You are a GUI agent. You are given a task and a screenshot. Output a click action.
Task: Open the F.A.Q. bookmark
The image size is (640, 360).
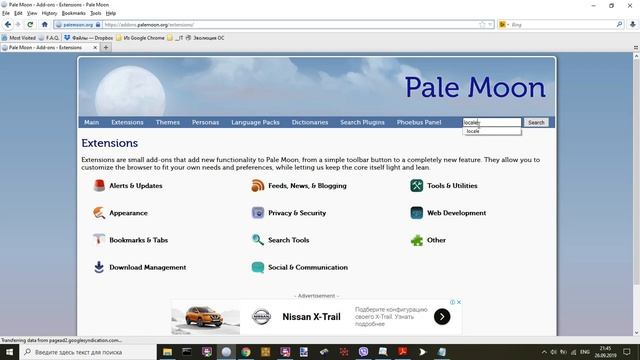click(x=49, y=38)
